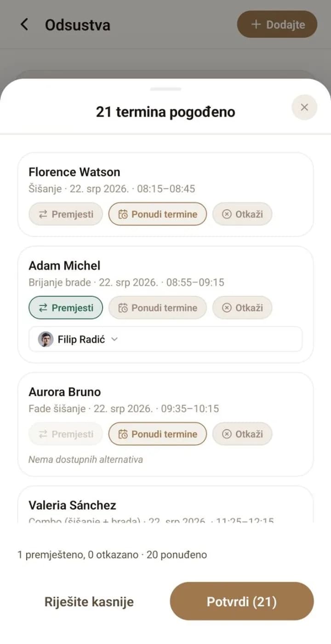Open the Filip Radić reassignment selector field
The height and width of the screenshot is (644, 331).
[x=165, y=339]
